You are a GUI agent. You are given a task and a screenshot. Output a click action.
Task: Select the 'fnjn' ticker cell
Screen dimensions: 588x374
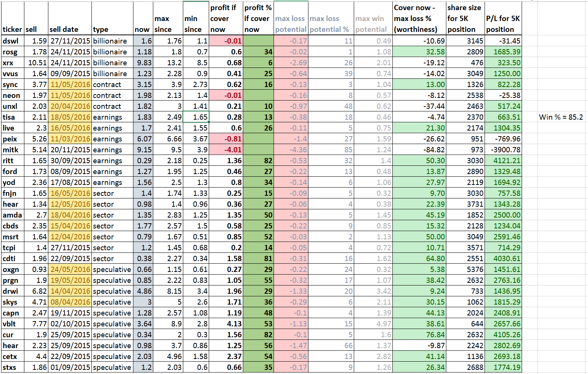click(x=13, y=193)
